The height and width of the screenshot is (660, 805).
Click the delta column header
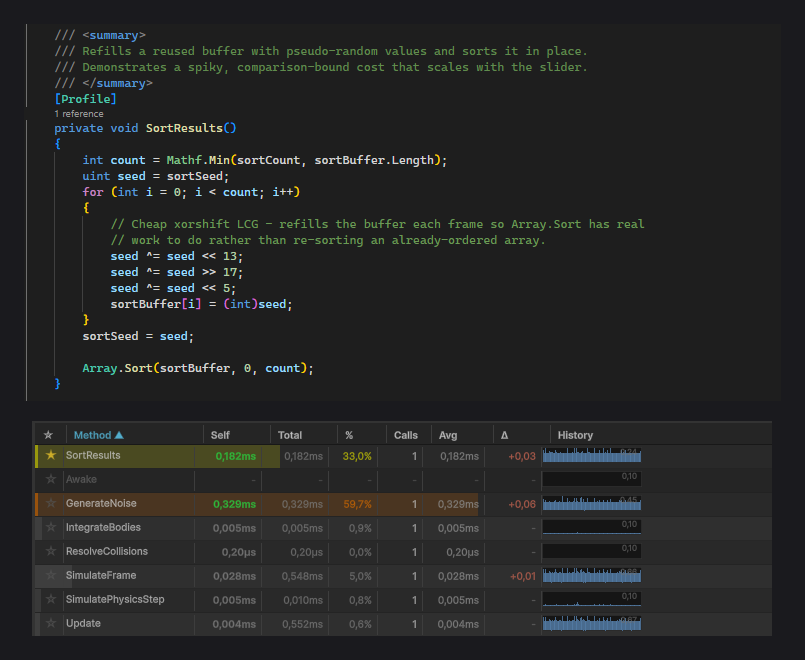(x=505, y=435)
